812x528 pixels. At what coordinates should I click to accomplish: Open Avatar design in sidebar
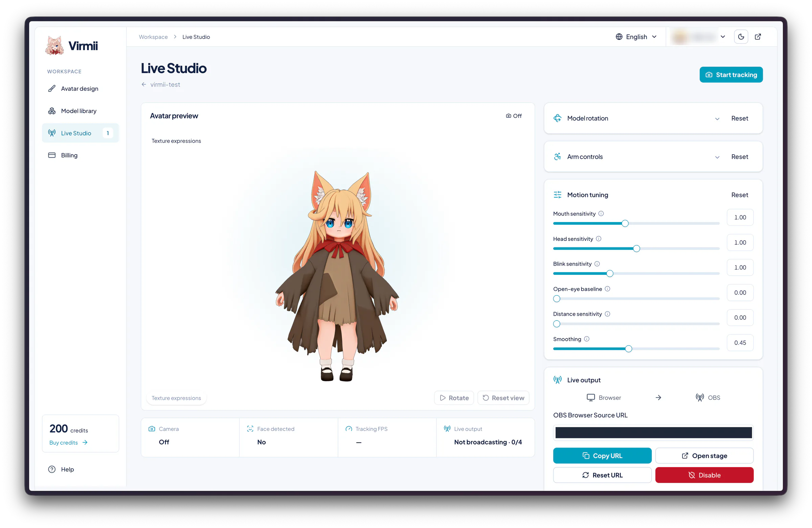coord(80,89)
